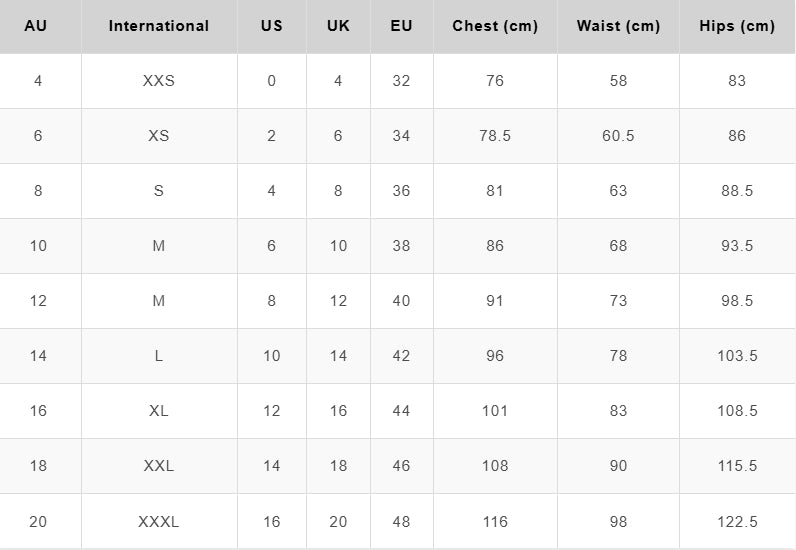
Task: Select EU size 48 cell
Action: [401, 522]
